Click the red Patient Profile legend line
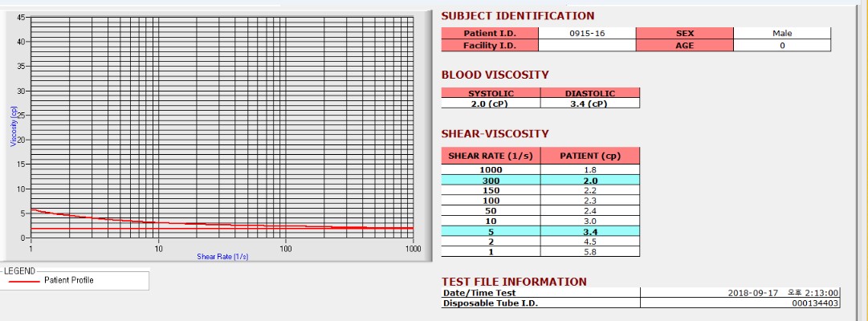Image resolution: width=868 pixels, height=321 pixels. [x=24, y=281]
